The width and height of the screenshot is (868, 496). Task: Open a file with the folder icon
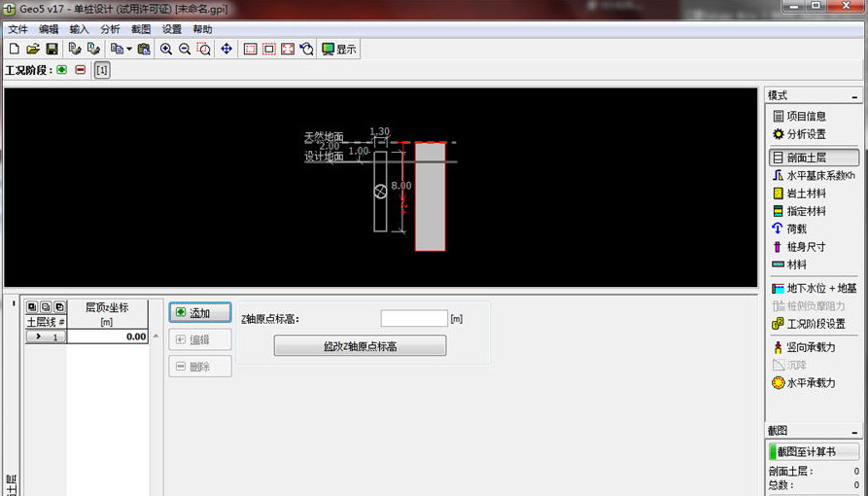click(x=33, y=49)
